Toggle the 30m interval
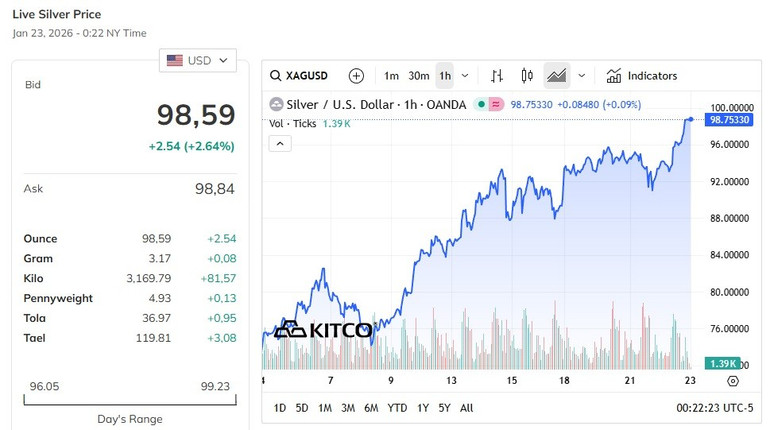The height and width of the screenshot is (430, 770). click(419, 76)
